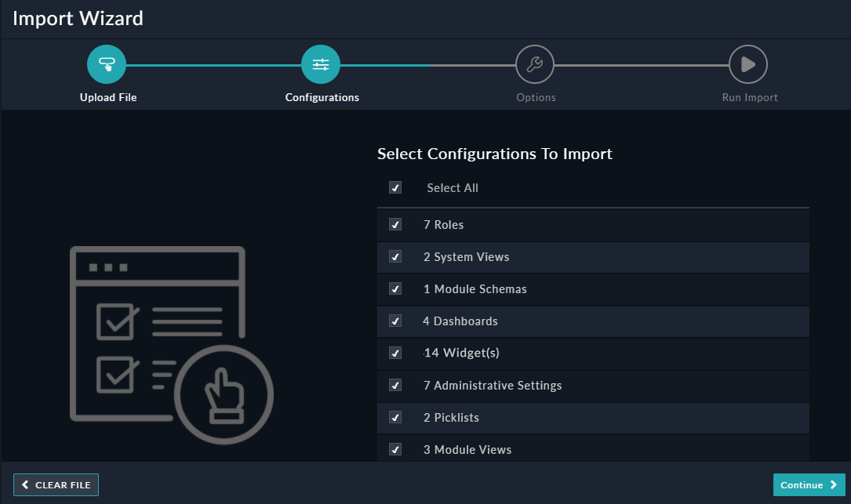Select the Configurations step icon

coord(320,64)
